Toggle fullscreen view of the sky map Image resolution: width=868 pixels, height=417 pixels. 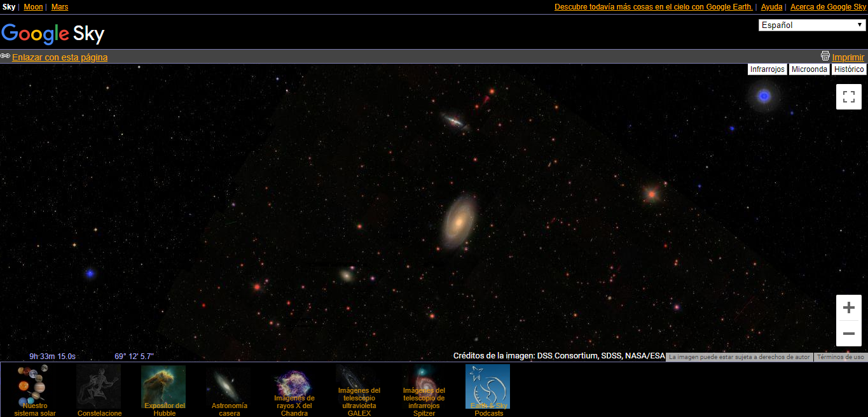coord(848,97)
